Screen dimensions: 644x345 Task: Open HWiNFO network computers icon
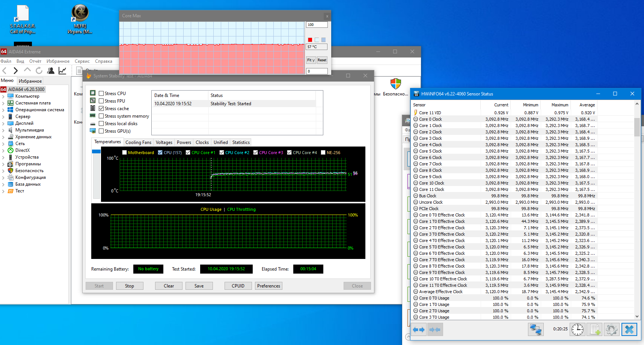click(x=535, y=330)
